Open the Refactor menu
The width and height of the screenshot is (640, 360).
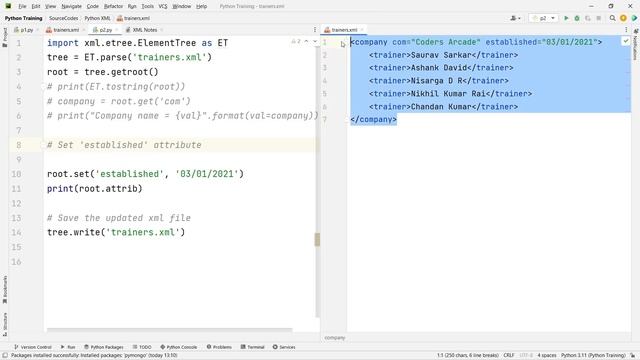point(113,6)
